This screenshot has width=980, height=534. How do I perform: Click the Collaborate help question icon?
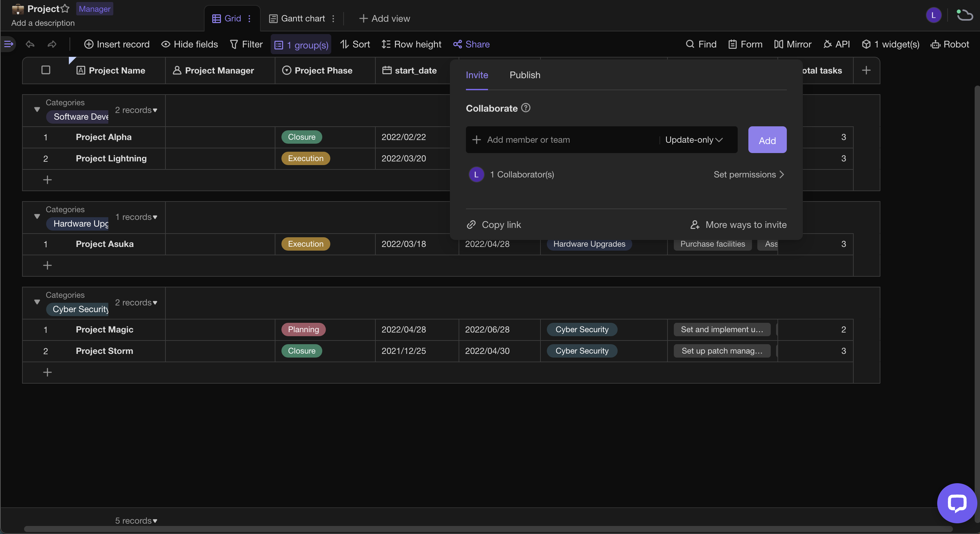(x=526, y=108)
